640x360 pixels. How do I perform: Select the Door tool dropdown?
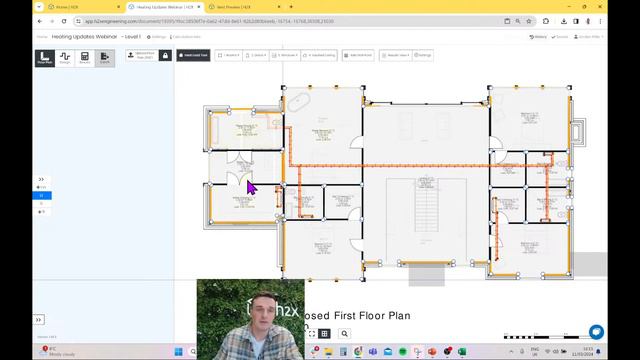point(256,55)
